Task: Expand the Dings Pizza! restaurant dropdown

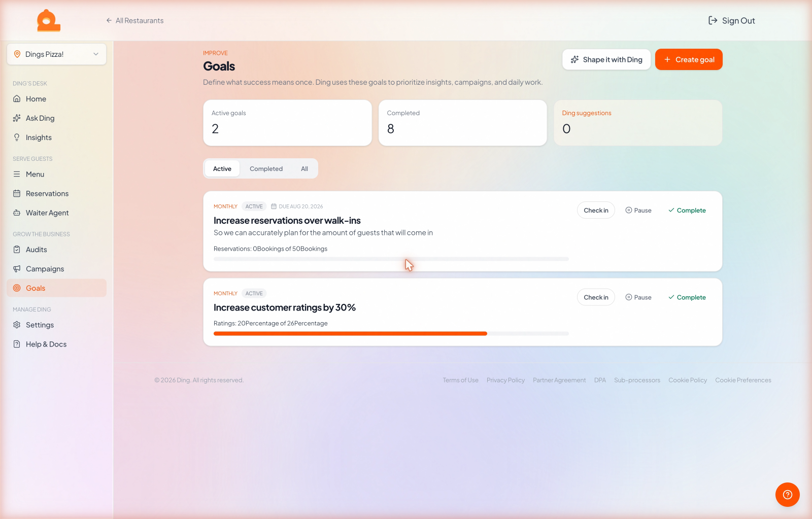Action: pos(56,54)
